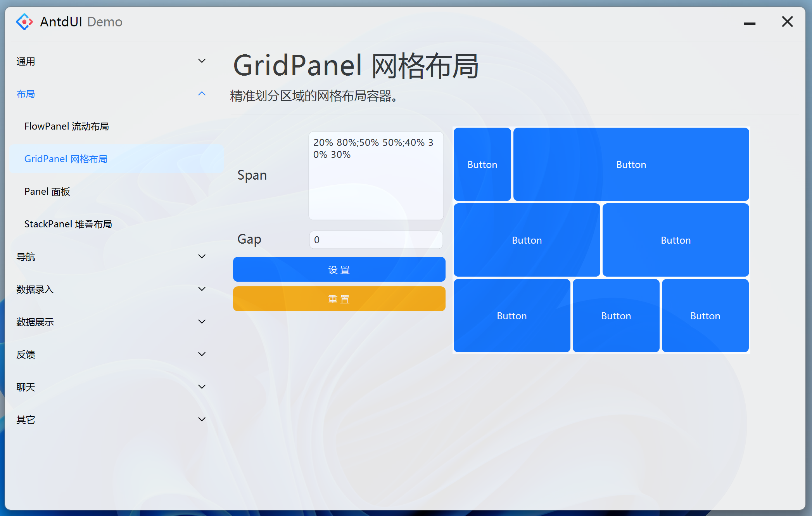Focus the Gap input field

point(376,240)
